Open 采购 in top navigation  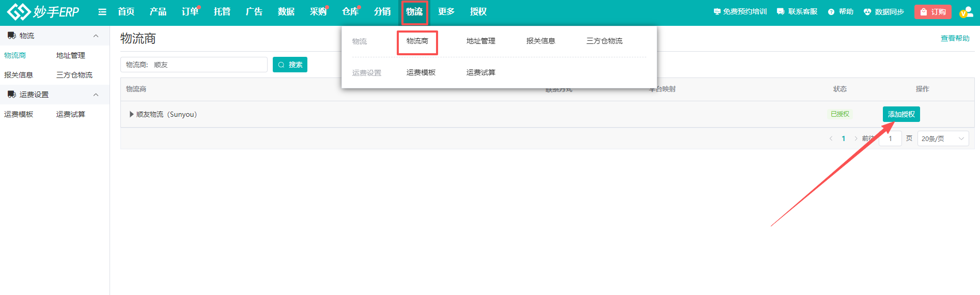click(318, 11)
